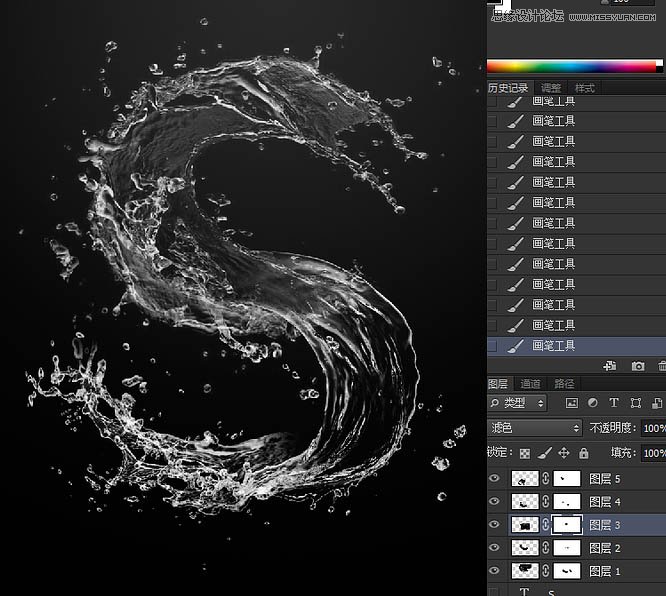Hide 图层 3 using its eye icon
Screen dimensions: 666x596
pos(494,524)
